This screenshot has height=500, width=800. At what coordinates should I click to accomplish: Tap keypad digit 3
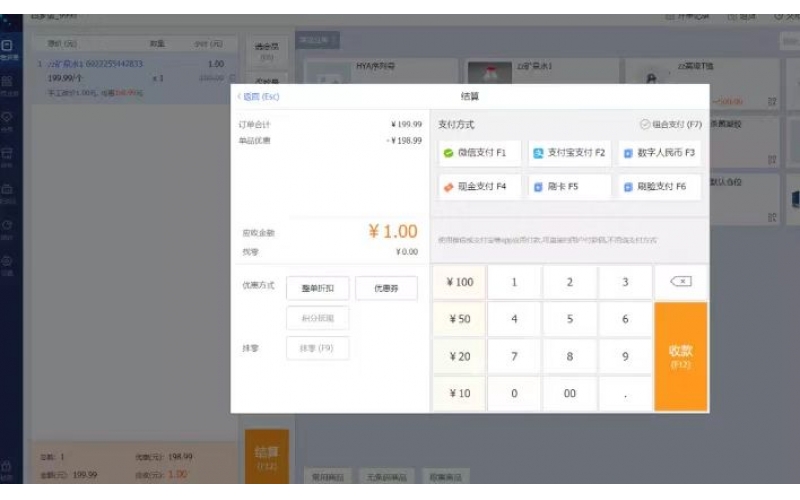[626, 282]
